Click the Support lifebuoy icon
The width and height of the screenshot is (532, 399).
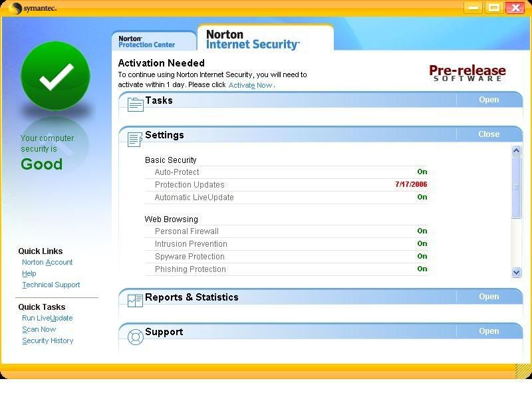tap(135, 336)
